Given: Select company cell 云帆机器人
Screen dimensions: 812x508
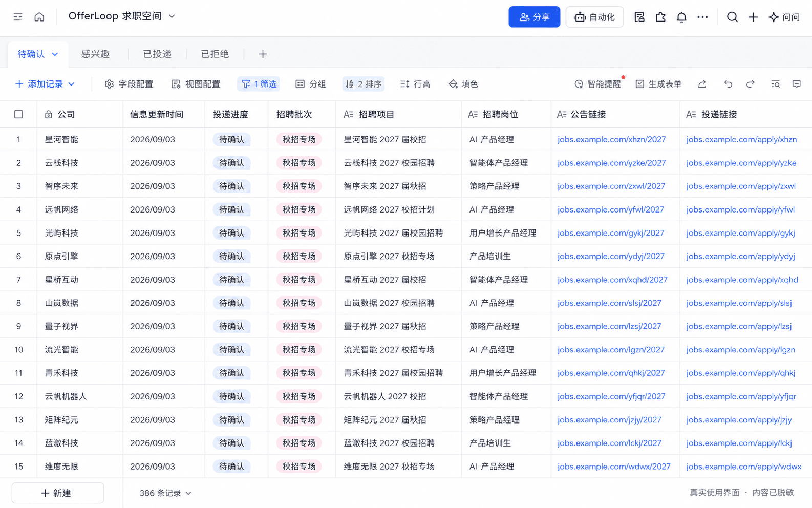Looking at the screenshot, I should coord(80,396).
